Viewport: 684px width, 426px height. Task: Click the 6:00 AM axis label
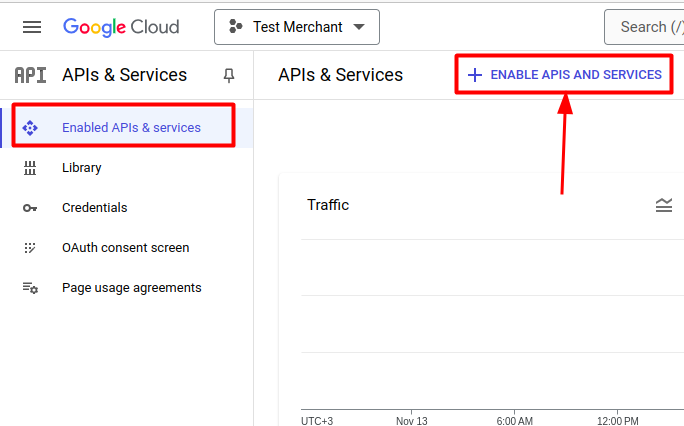tap(514, 421)
